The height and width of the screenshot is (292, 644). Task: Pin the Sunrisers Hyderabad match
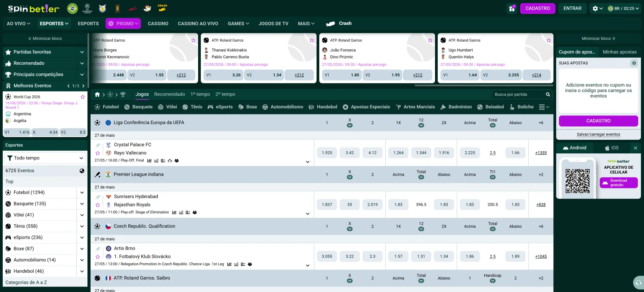pyautogui.click(x=98, y=197)
